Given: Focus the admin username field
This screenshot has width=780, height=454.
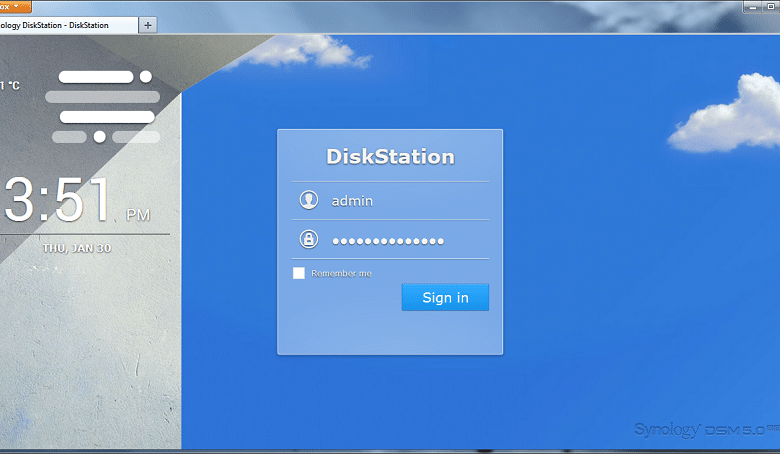Looking at the screenshot, I should 390,201.
